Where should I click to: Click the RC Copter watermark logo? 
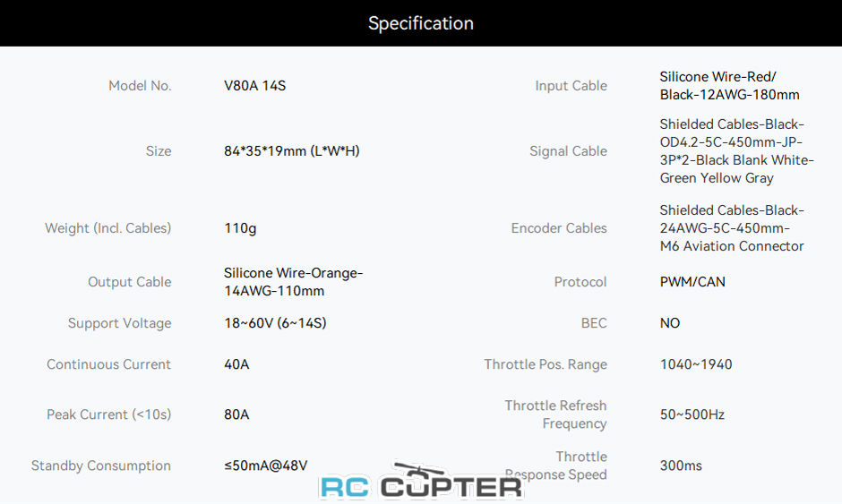pos(421,481)
